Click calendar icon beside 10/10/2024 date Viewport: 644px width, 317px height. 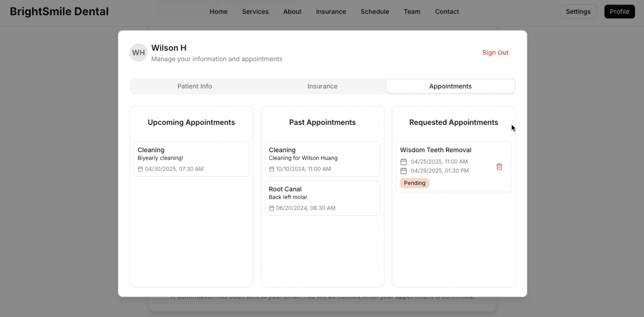point(272,169)
